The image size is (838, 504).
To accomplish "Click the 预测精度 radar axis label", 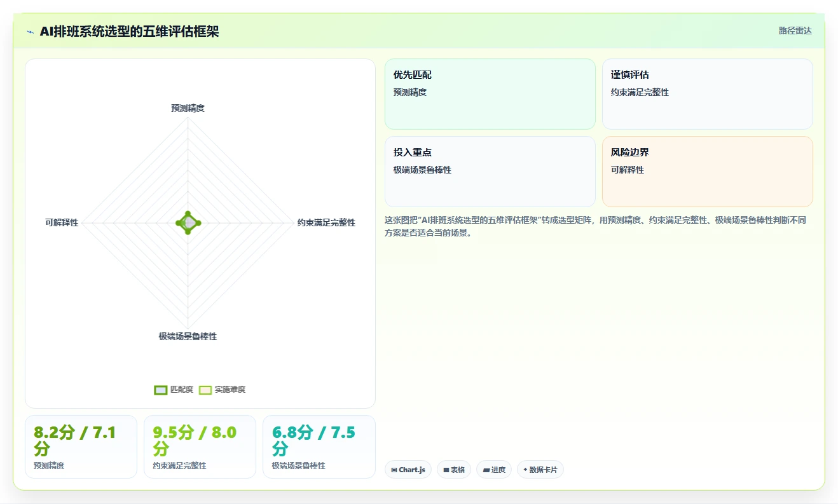I will click(x=188, y=108).
